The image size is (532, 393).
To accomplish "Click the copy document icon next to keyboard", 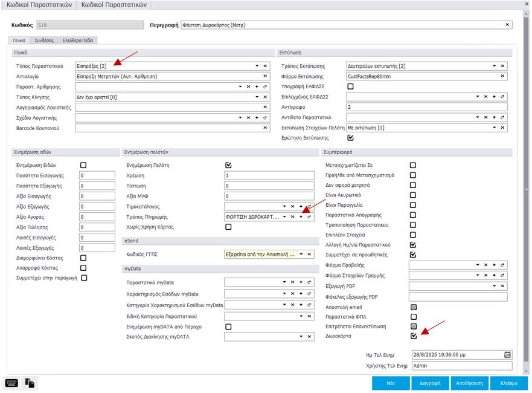I will [30, 383].
